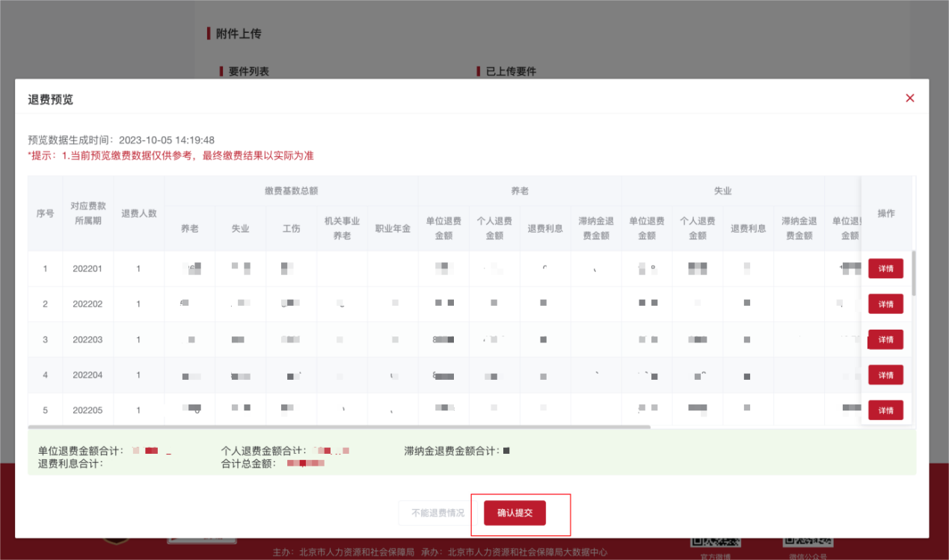
Task: Open details for row 202202
Action: 885,304
